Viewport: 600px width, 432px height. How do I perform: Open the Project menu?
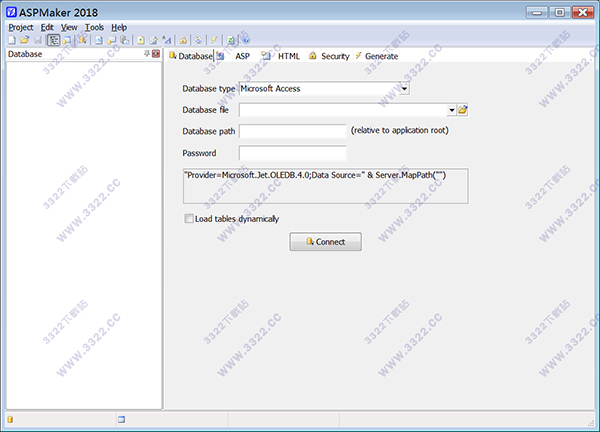[21, 28]
